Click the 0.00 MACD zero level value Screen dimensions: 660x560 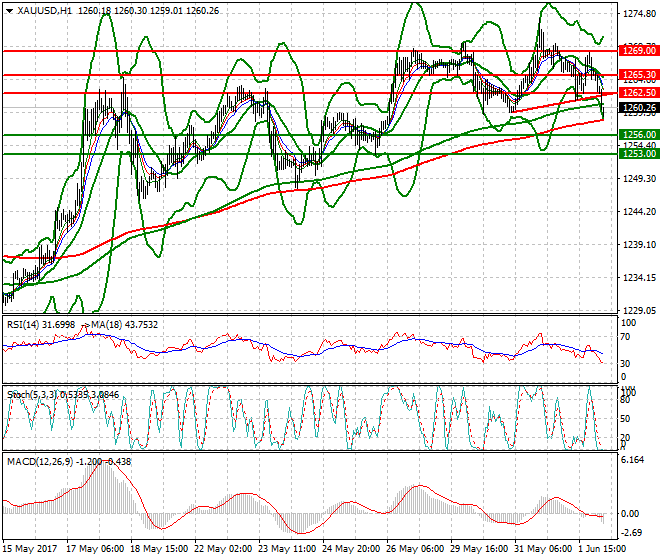630,514
